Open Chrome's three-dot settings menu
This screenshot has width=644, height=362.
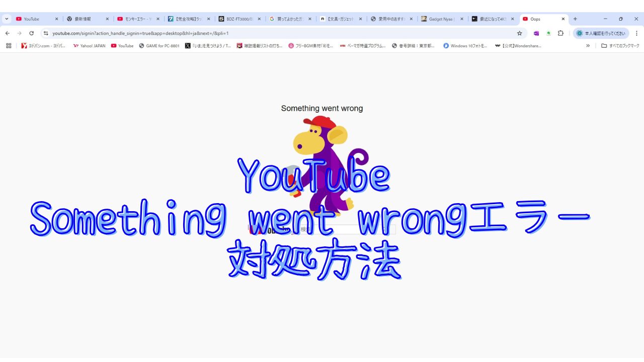(x=637, y=33)
